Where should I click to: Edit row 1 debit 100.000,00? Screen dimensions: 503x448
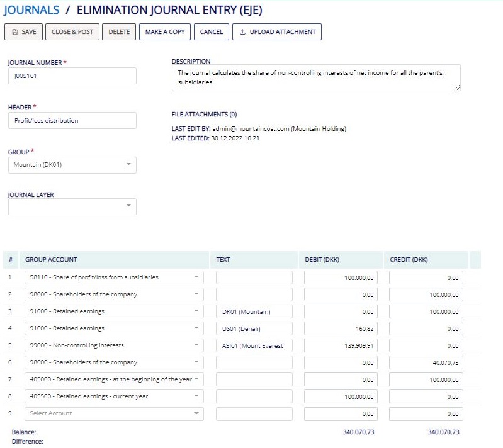(x=341, y=277)
